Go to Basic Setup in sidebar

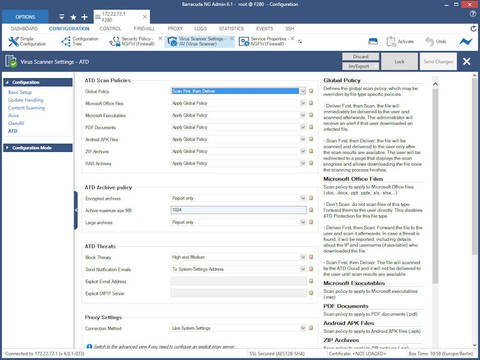click(x=20, y=92)
